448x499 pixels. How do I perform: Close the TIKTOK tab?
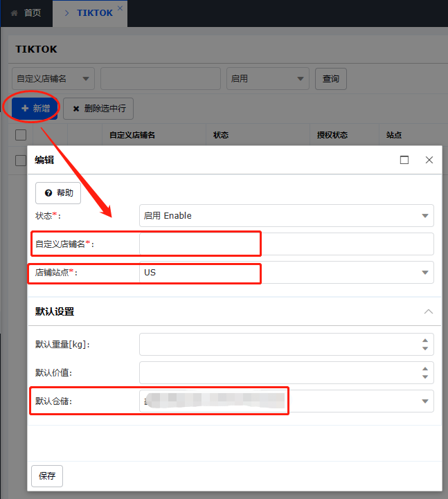coord(120,8)
